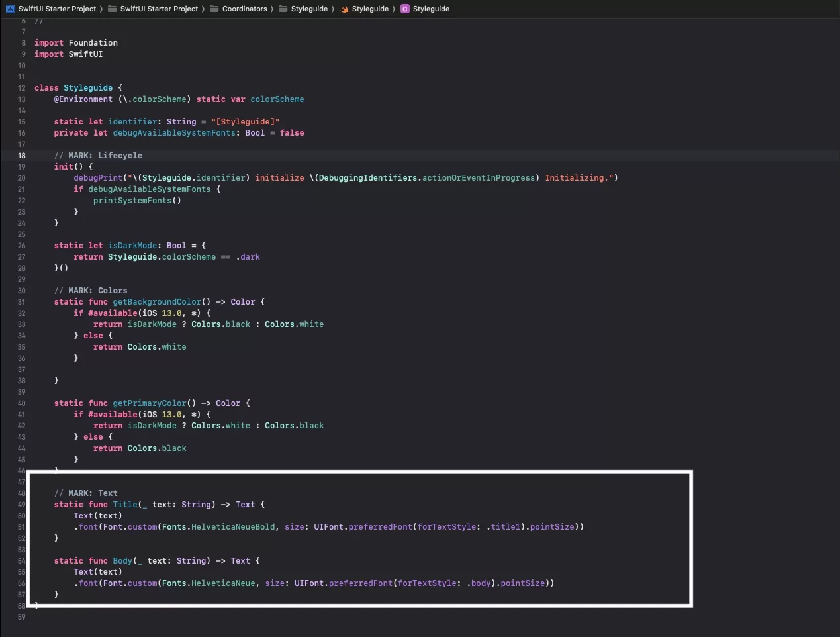Click the folder icon of the Styleguide group breadcrumb

(283, 9)
